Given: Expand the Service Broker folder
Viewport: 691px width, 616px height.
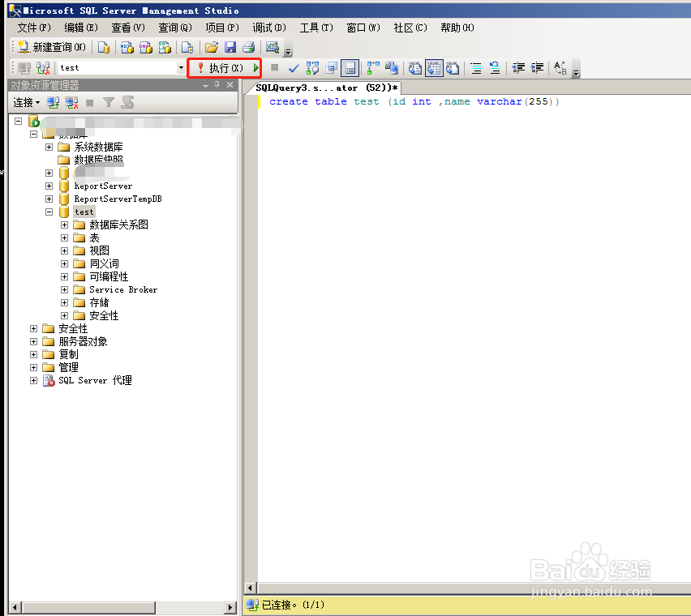Looking at the screenshot, I should tap(64, 289).
